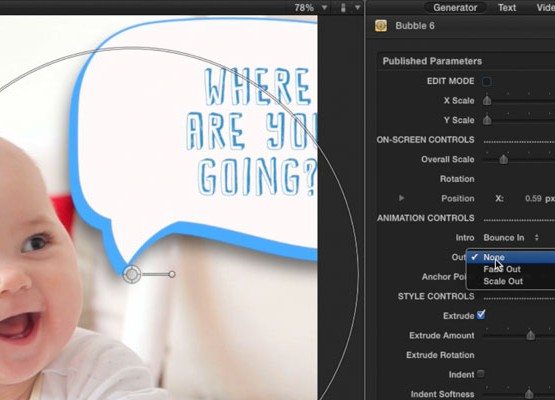The height and width of the screenshot is (400, 555).
Task: Open the viewer color channels icon menu
Action: pyautogui.click(x=343, y=7)
